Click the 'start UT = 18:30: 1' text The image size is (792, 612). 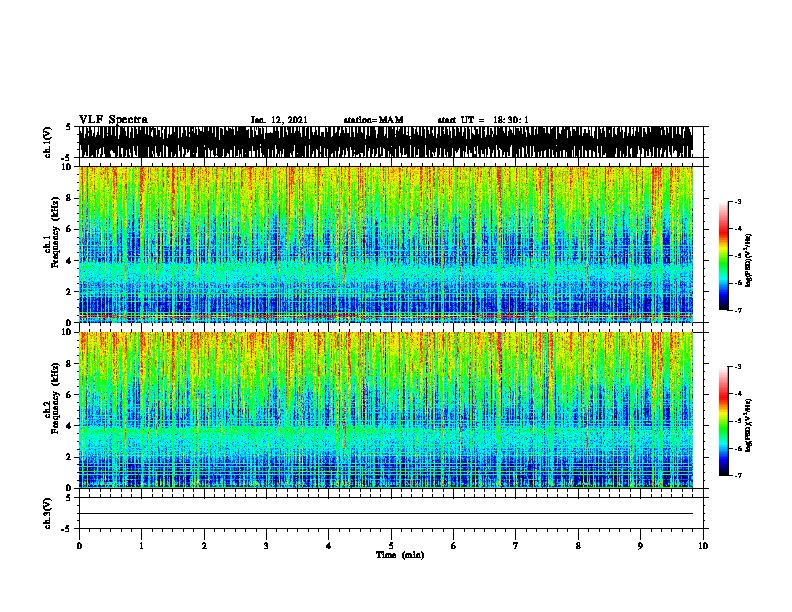tap(483, 120)
